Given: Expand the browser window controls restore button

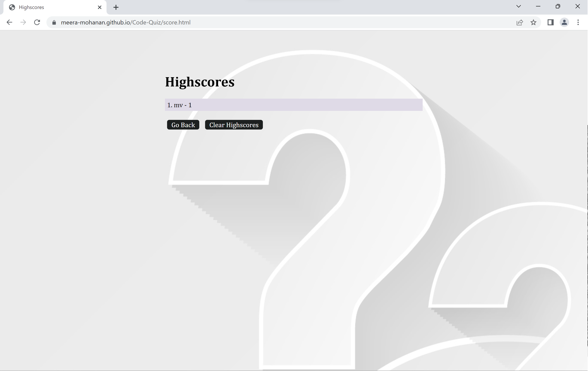Looking at the screenshot, I should point(558,6).
